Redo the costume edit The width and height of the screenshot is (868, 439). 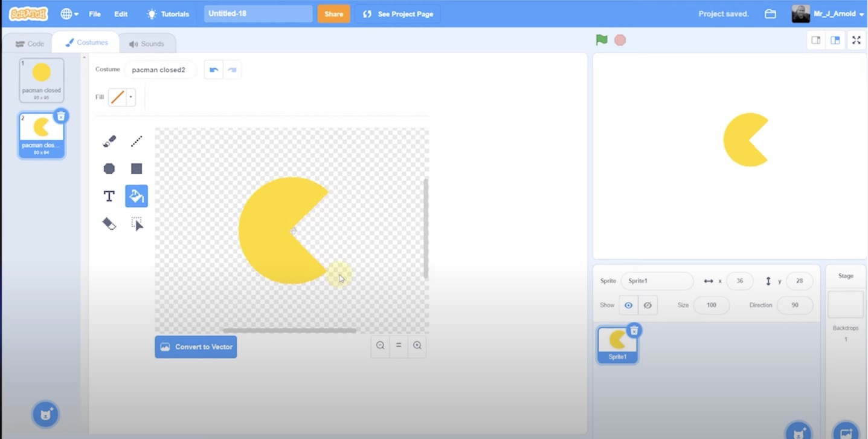pos(232,70)
